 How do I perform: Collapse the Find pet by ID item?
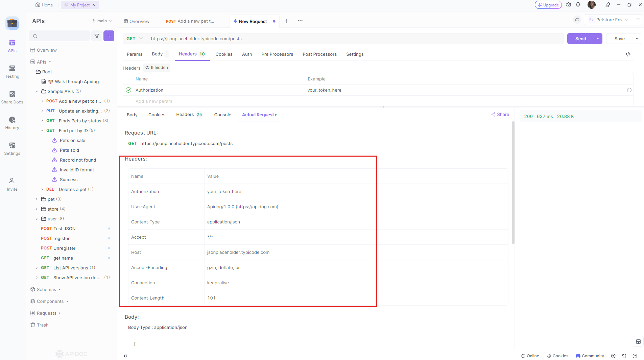pos(42,130)
